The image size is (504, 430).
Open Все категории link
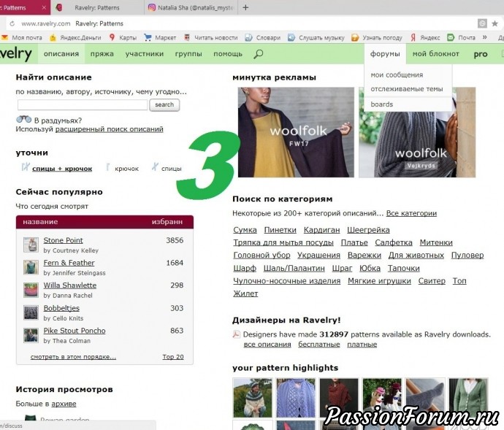tap(411, 213)
